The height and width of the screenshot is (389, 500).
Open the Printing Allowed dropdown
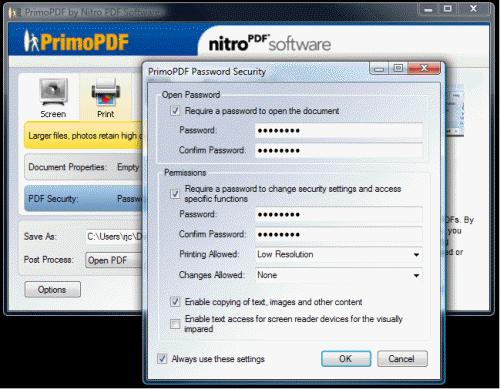coord(339,255)
